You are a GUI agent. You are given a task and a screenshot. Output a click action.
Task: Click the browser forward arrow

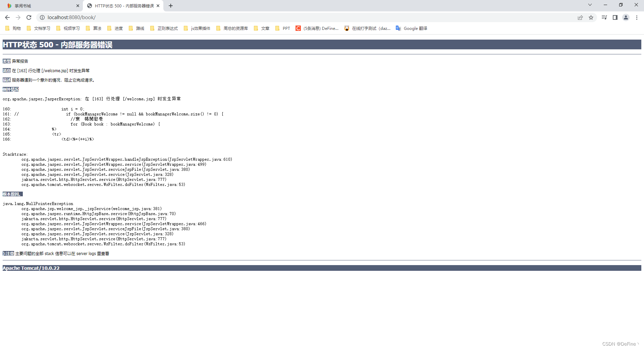click(18, 17)
